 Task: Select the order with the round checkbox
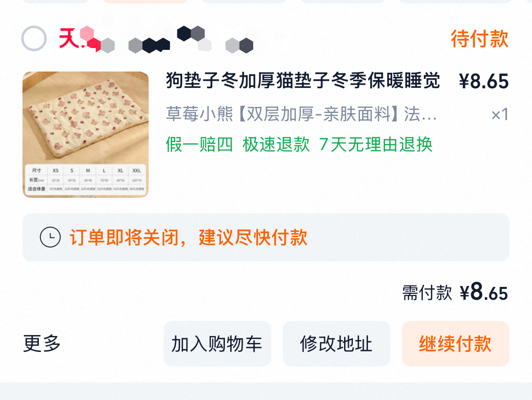[34, 39]
